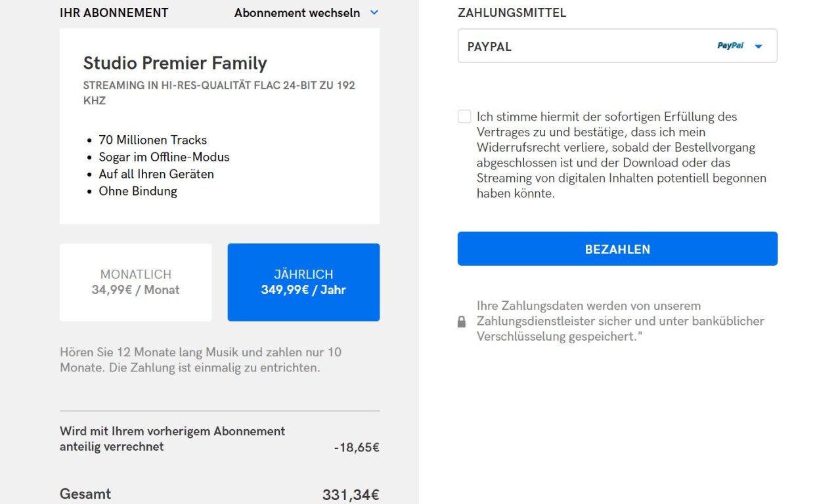Click the PayPal logo in payment field
This screenshot has height=504, width=838.
coord(730,46)
